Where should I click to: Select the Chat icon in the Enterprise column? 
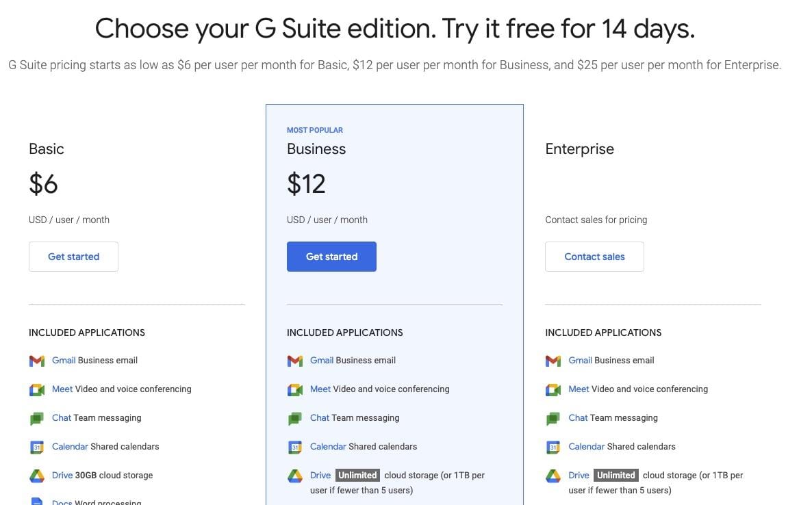coord(553,417)
